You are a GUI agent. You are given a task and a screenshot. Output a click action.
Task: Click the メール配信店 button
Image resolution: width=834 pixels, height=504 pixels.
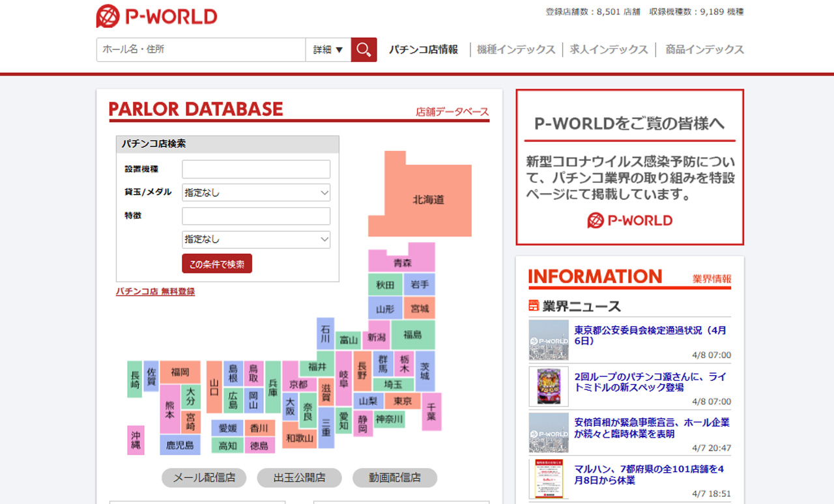pyautogui.click(x=204, y=477)
